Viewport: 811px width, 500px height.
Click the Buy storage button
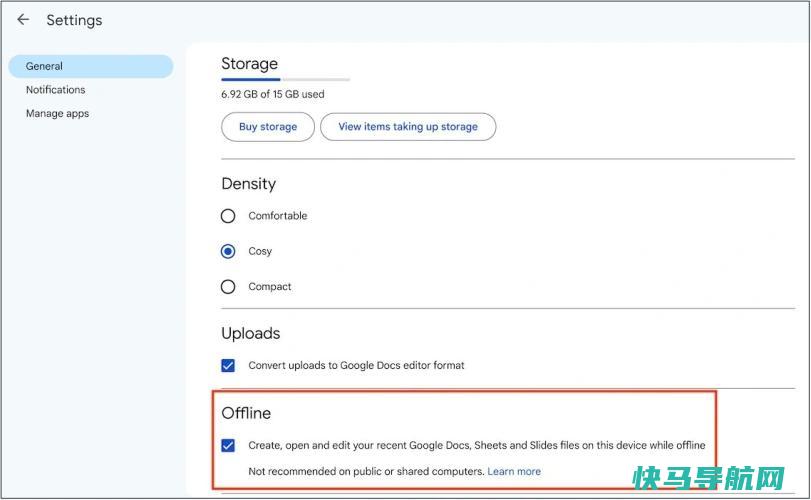268,127
